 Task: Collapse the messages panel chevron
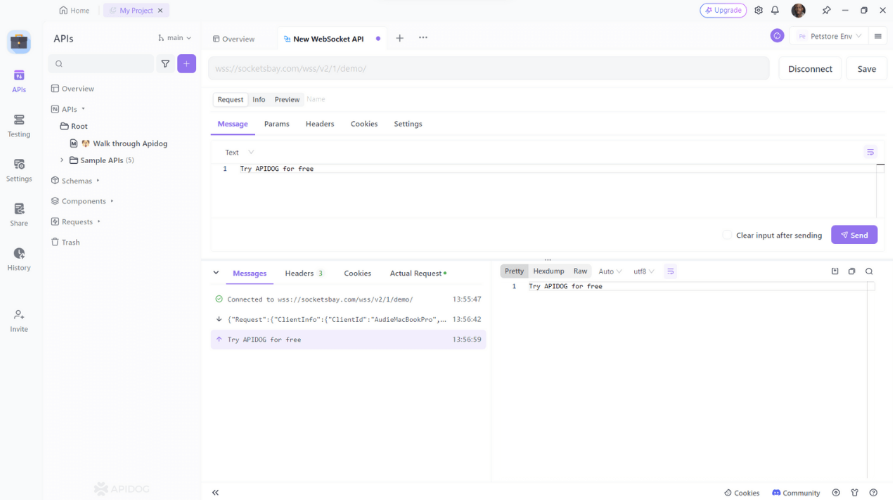point(216,273)
